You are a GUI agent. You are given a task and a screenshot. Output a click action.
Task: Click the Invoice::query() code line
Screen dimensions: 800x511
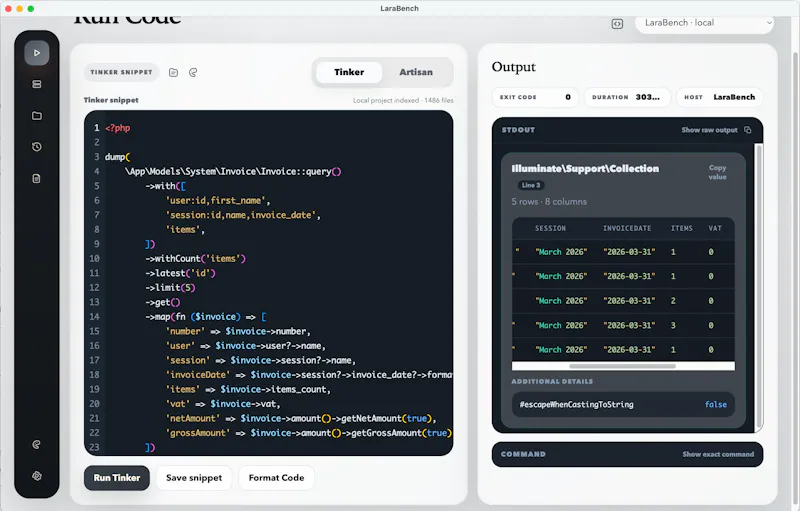(x=233, y=171)
